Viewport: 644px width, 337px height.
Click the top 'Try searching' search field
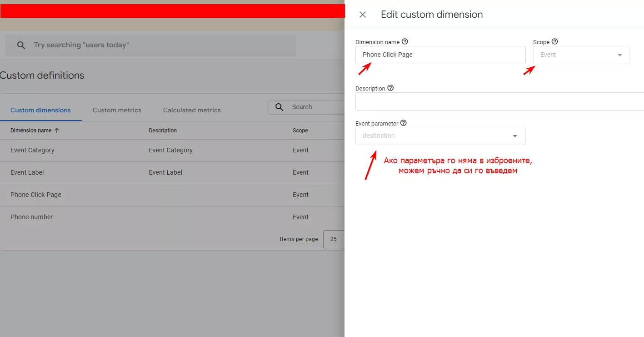150,45
